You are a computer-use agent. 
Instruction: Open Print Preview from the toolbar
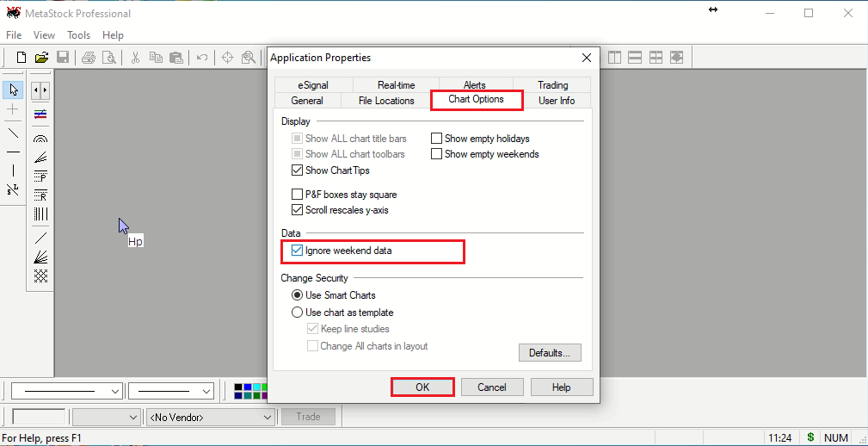(x=109, y=57)
